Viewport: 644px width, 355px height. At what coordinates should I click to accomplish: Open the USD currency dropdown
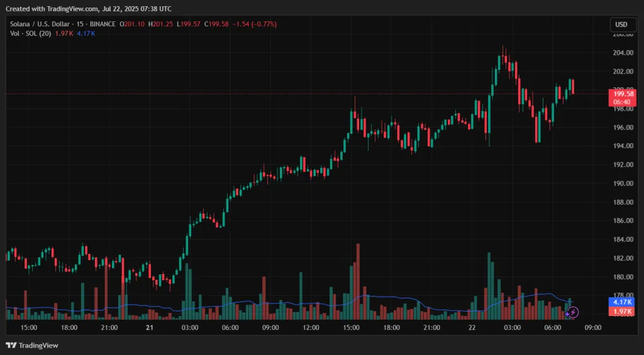(621, 25)
